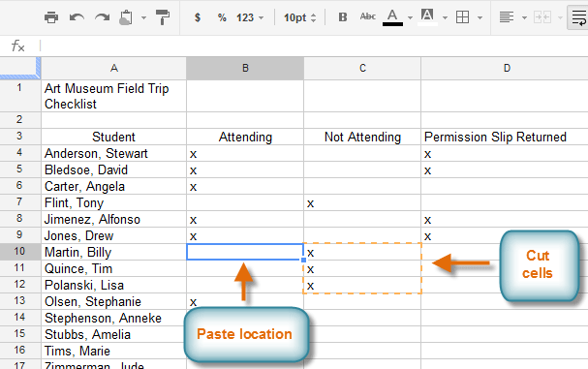The image size is (588, 369).
Task: Select the 'Quince, Tim' cell
Action: click(113, 268)
